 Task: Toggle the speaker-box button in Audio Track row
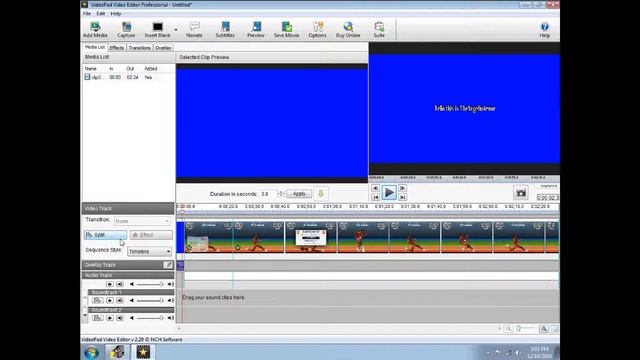point(120,284)
